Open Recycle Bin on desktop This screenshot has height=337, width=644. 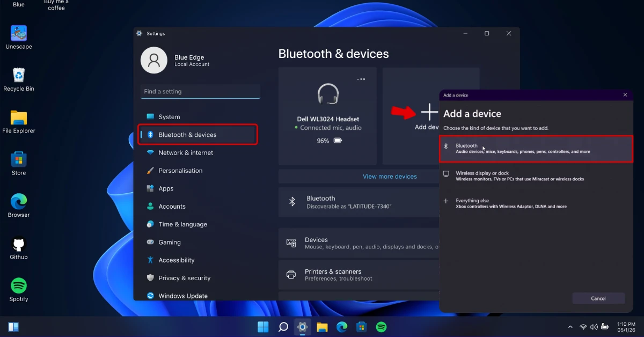tap(19, 79)
